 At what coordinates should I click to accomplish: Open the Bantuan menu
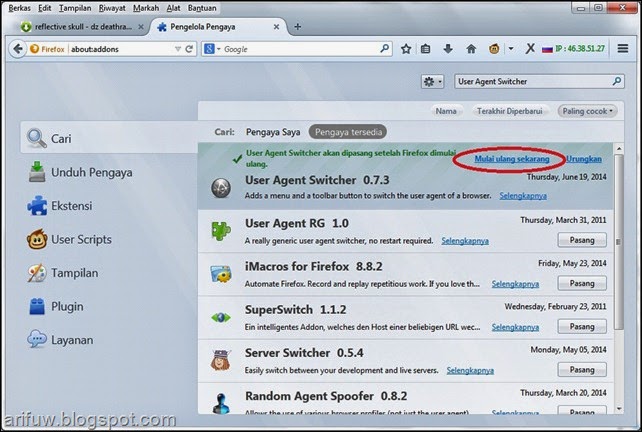click(202, 8)
